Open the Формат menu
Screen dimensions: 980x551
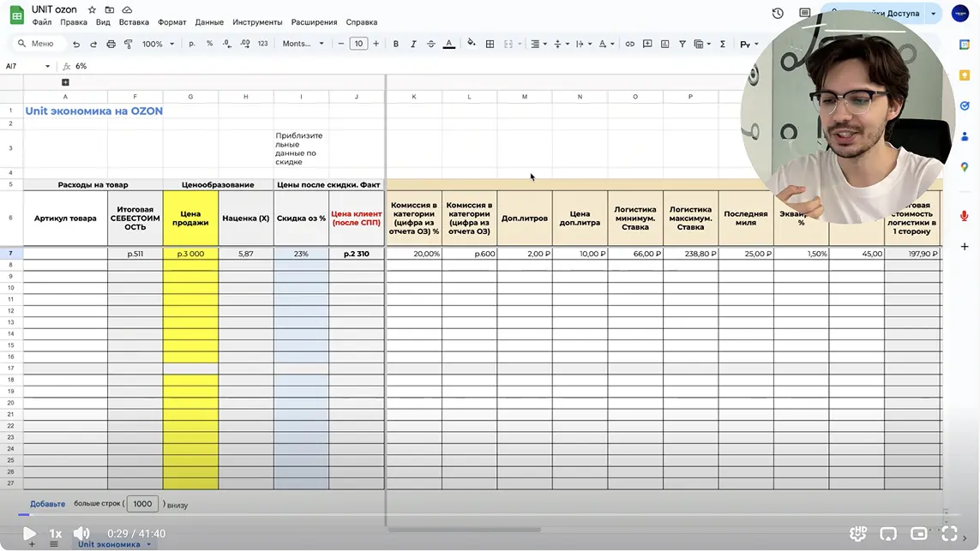[171, 22]
